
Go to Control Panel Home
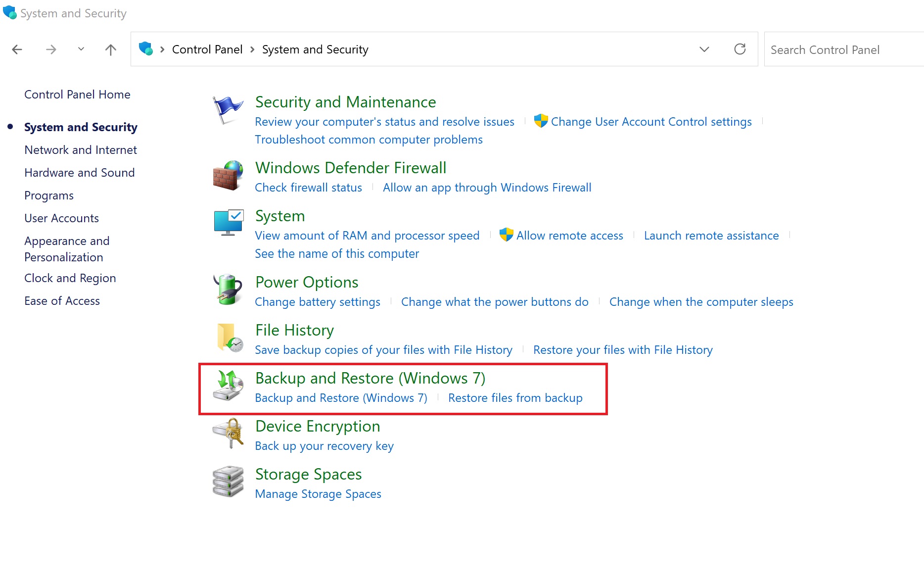point(77,94)
